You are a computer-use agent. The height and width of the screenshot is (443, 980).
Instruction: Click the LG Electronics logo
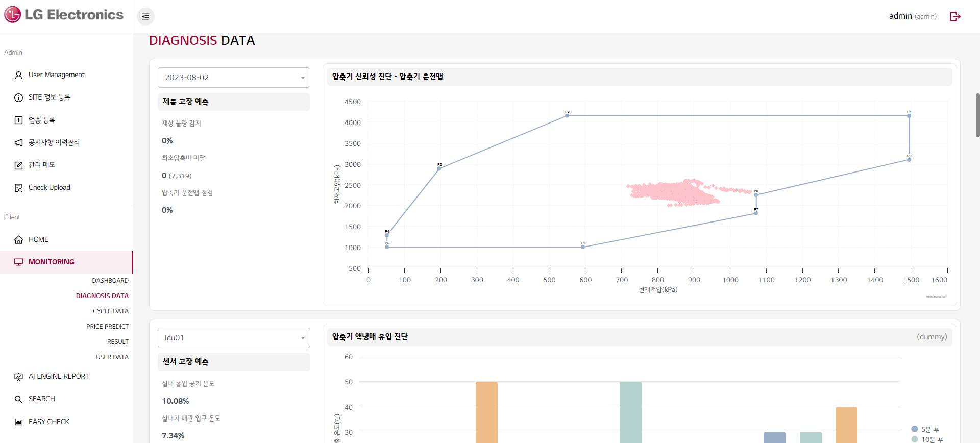click(x=64, y=15)
